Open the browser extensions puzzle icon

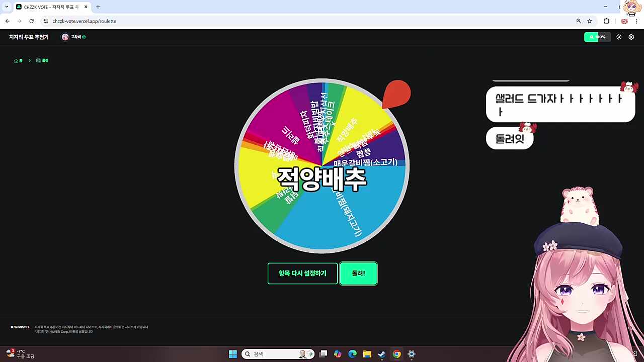coord(606,21)
